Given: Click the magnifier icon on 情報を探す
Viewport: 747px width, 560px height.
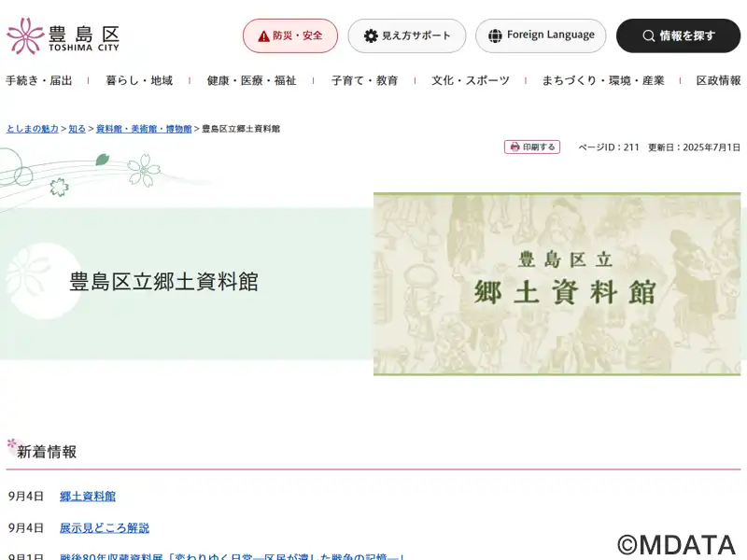Looking at the screenshot, I should [648, 35].
